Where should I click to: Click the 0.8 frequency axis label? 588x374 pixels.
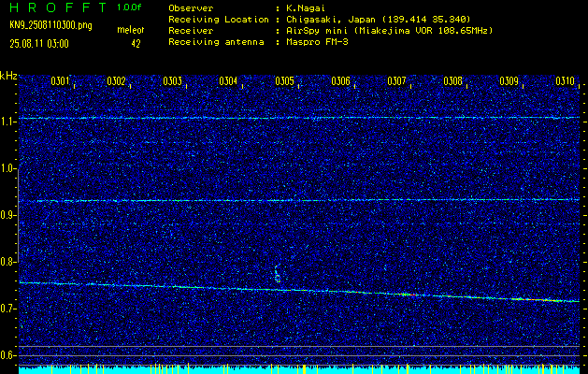tap(7, 262)
